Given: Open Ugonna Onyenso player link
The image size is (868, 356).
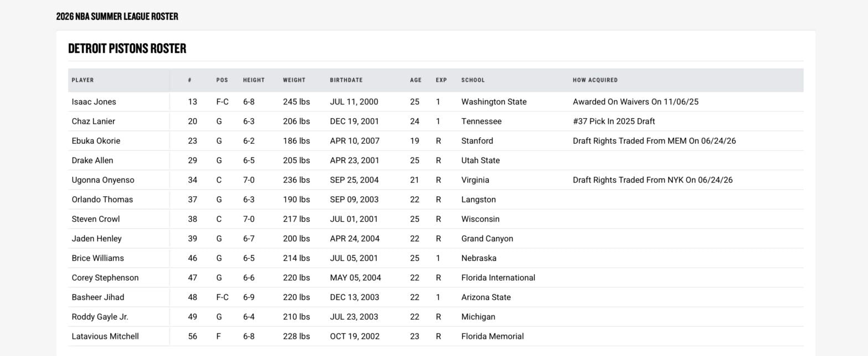Looking at the screenshot, I should [x=103, y=180].
